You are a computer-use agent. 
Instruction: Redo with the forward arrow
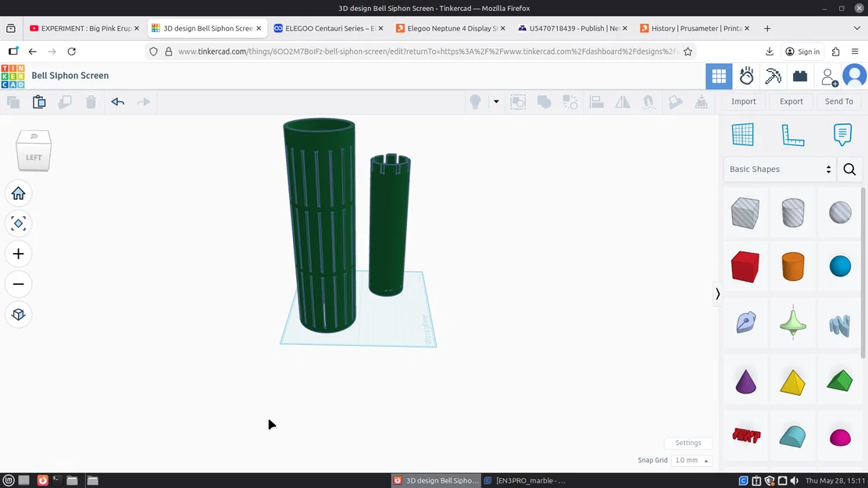click(x=144, y=102)
